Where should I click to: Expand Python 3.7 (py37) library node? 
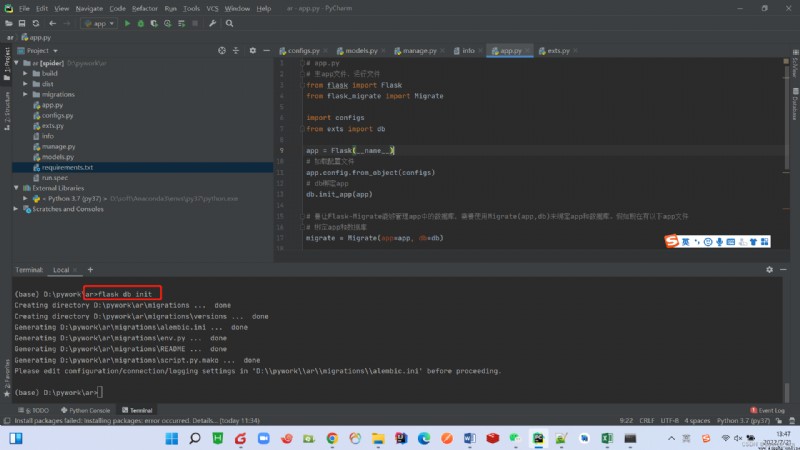pyautogui.click(x=26, y=198)
